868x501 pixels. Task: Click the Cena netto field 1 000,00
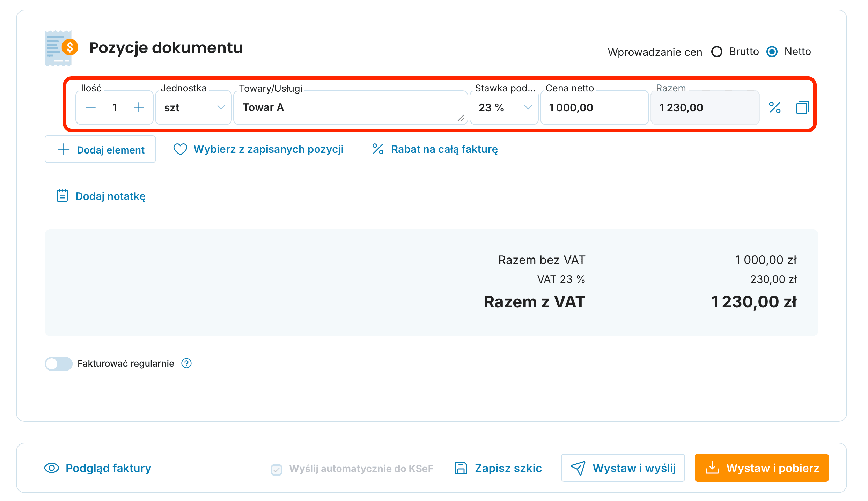click(594, 107)
